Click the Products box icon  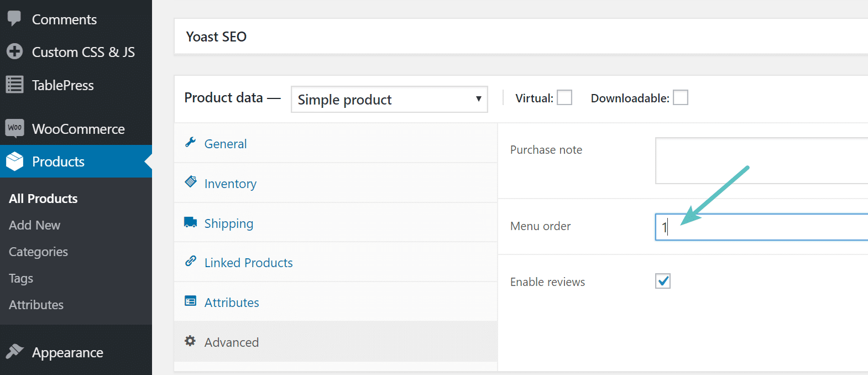pos(15,162)
